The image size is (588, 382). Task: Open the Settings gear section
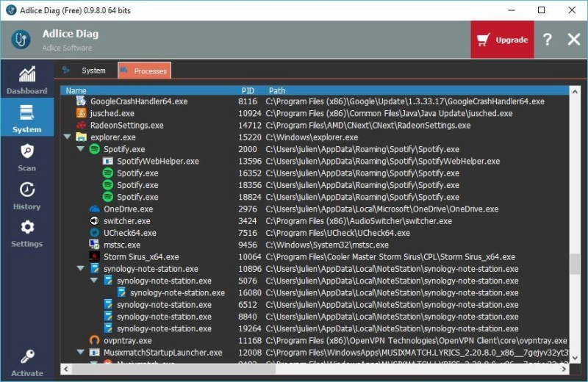coord(27,233)
